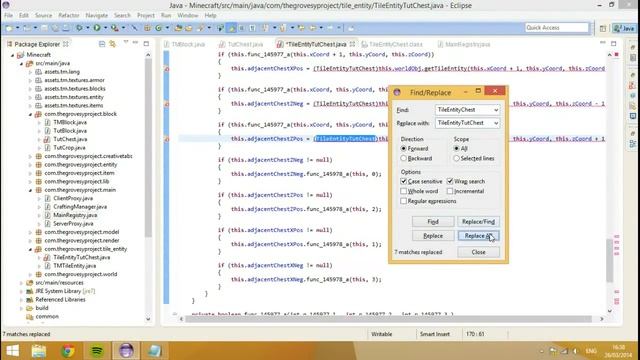Viewport: 640px width, 360px height.
Task: Enable the Regular expressions checkbox
Action: (x=404, y=201)
